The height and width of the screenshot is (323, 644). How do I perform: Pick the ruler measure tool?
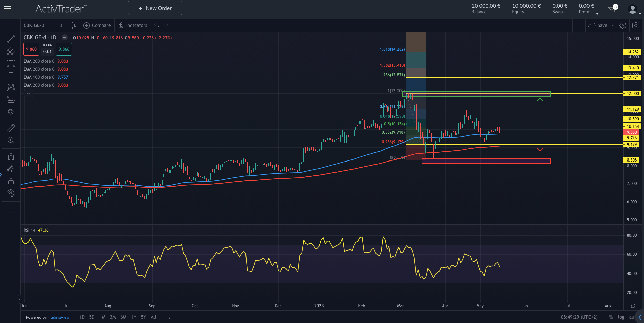[x=11, y=128]
